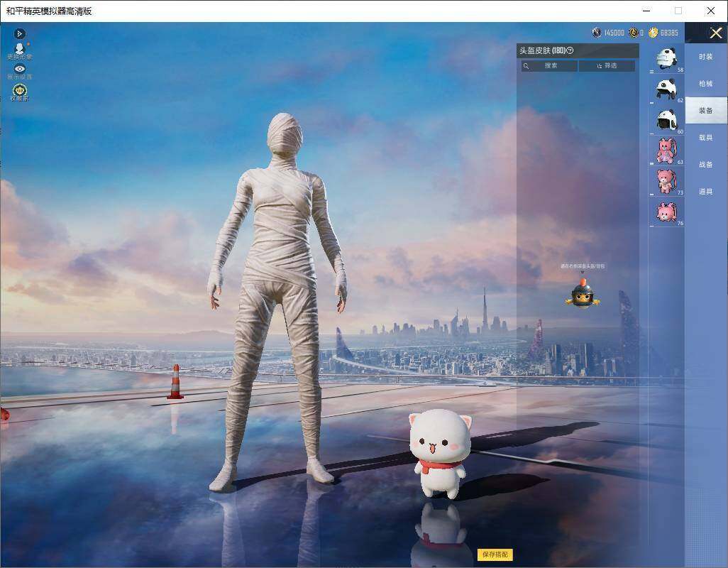Open the 筛选 filter button
728x568 pixels.
(x=607, y=65)
